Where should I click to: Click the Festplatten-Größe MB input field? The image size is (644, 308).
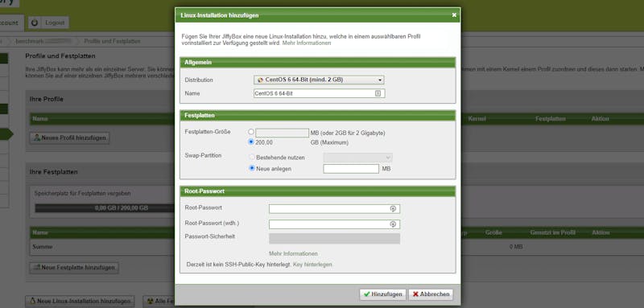[283, 133]
